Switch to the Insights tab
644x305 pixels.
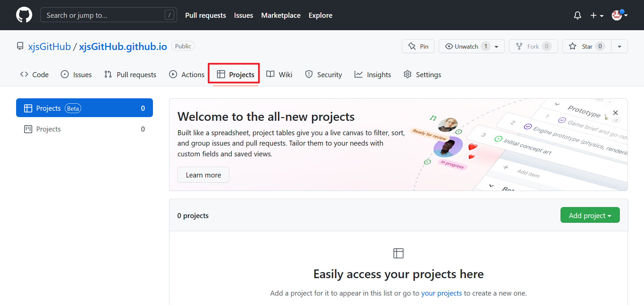click(373, 74)
